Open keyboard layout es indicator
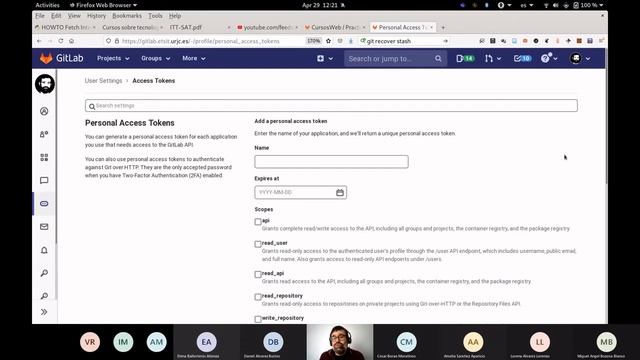Screen dimensions: 640x360 coord(527,5)
